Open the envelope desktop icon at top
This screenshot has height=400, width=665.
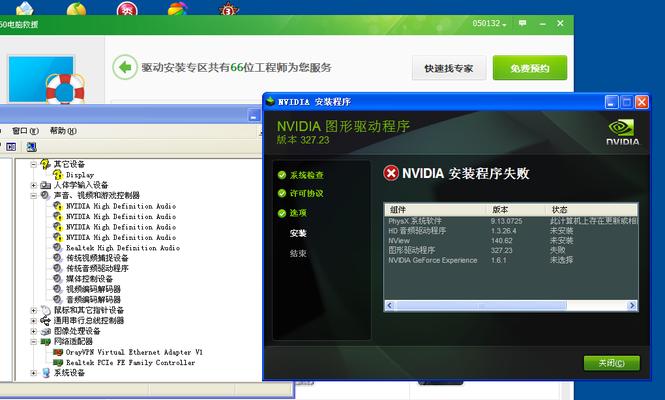pos(25,8)
